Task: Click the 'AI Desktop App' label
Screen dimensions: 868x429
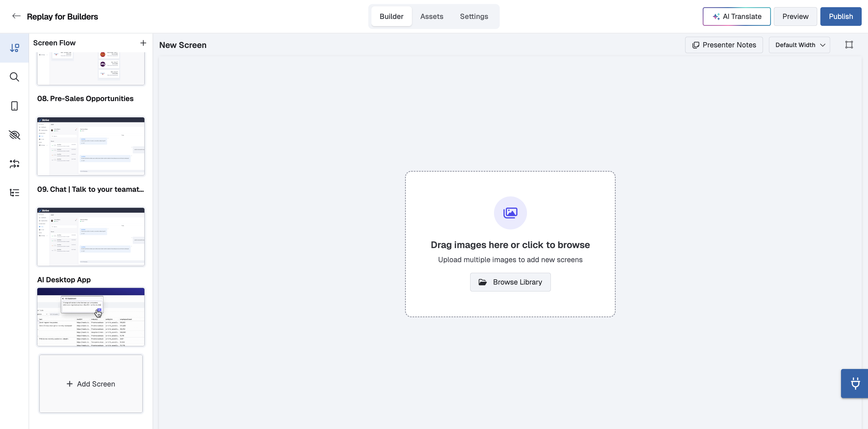Action: (64, 280)
